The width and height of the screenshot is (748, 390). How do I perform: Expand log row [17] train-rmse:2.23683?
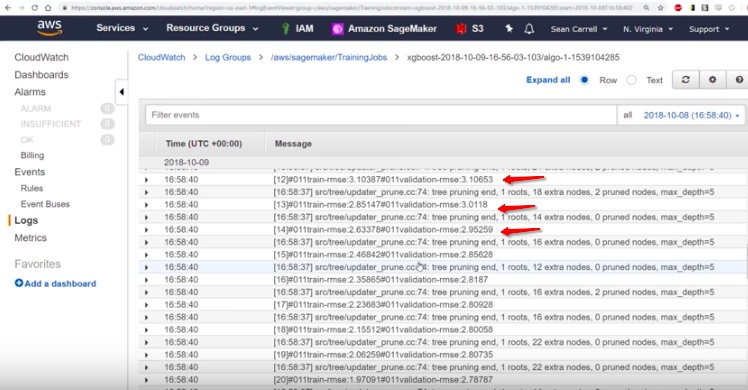pyautogui.click(x=146, y=305)
